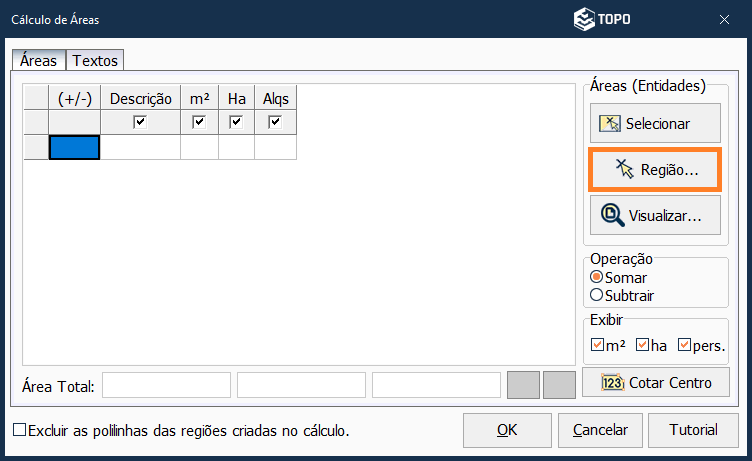This screenshot has height=461, width=752.
Task: Select the Áreas tab
Action: point(38,61)
